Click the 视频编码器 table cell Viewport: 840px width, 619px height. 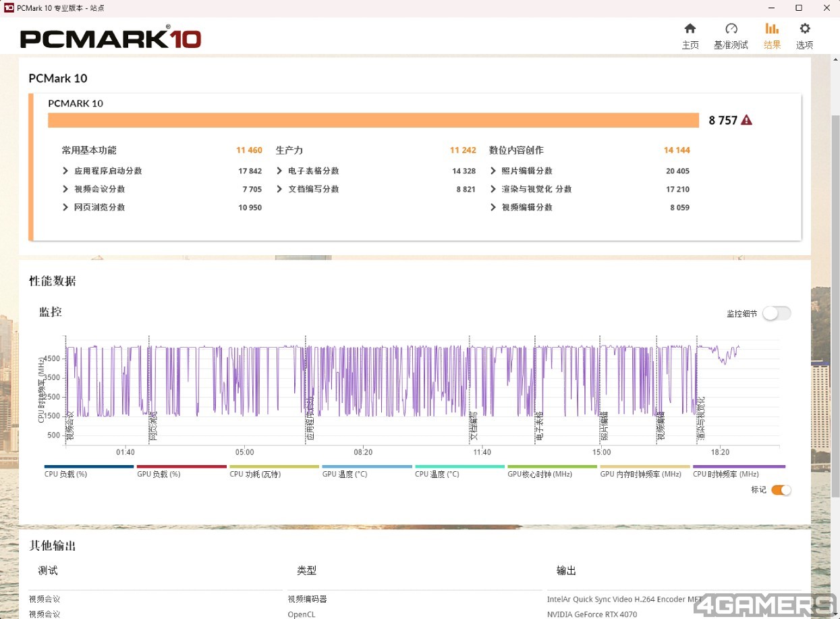[307, 599]
